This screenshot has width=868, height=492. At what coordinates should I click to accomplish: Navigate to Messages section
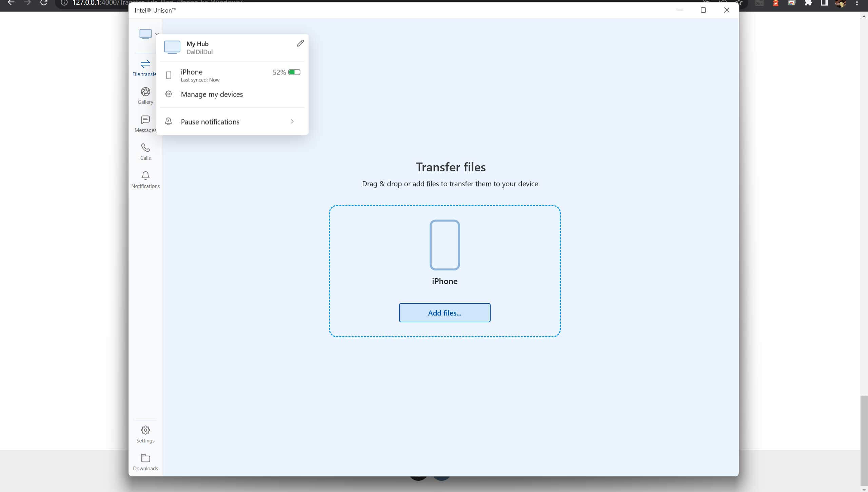[145, 124]
